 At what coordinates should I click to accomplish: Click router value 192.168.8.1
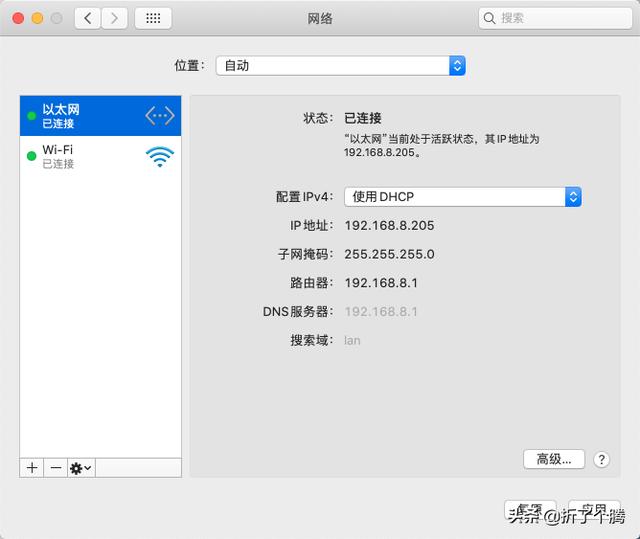381,283
